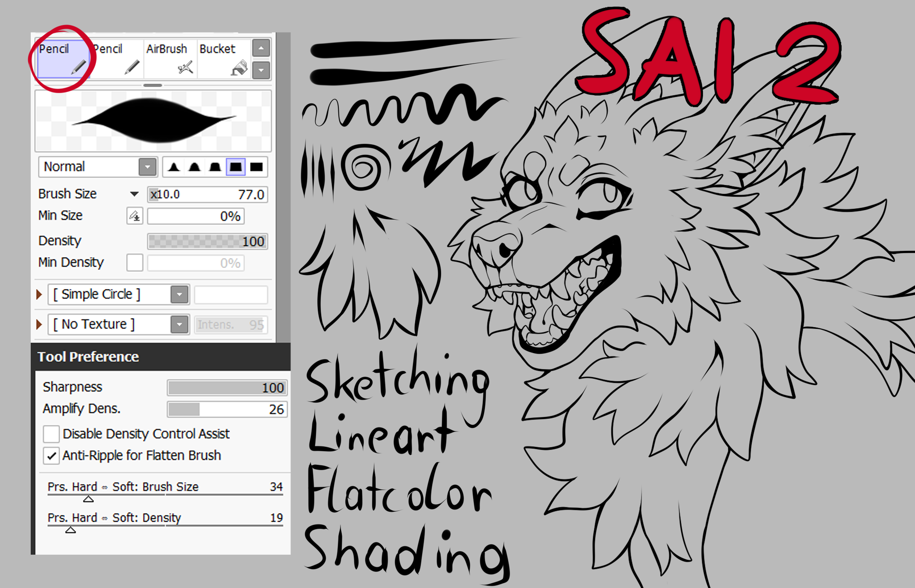
Task: Click the tool tray resize grip handle
Action: (x=153, y=85)
